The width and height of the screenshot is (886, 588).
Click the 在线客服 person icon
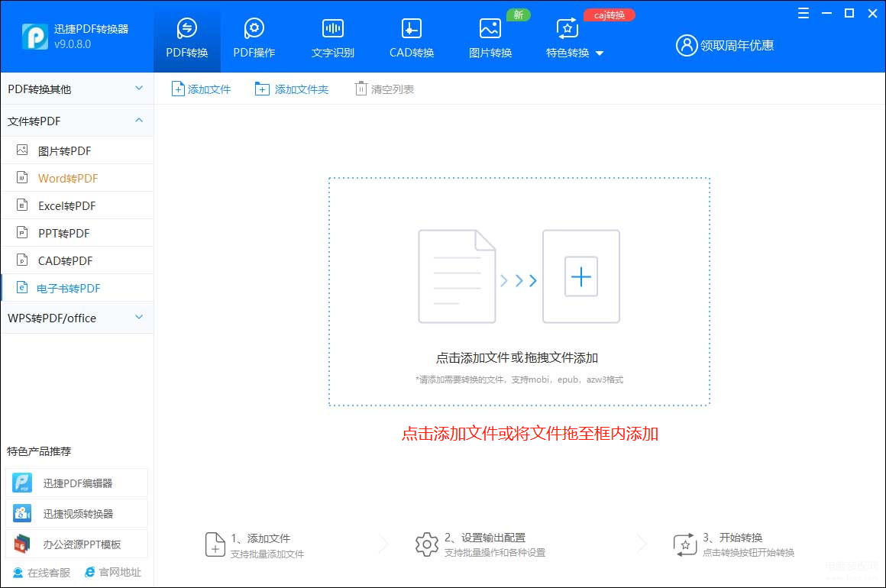coord(18,572)
